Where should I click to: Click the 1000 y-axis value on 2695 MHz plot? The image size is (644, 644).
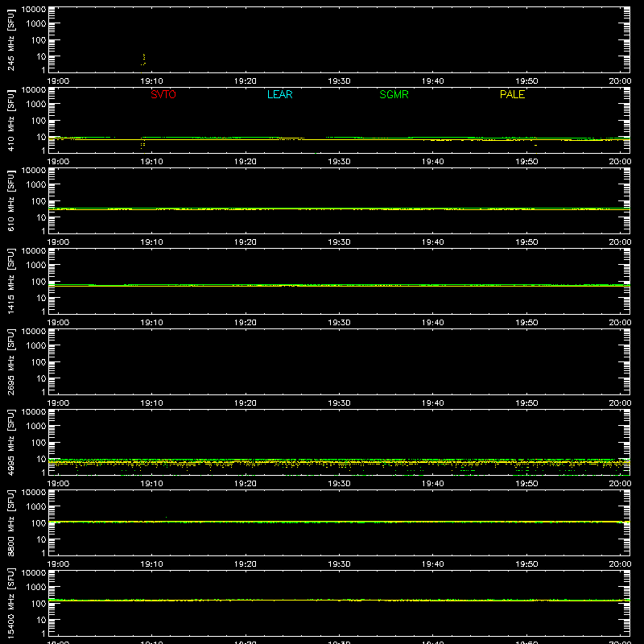pyautogui.click(x=36, y=345)
